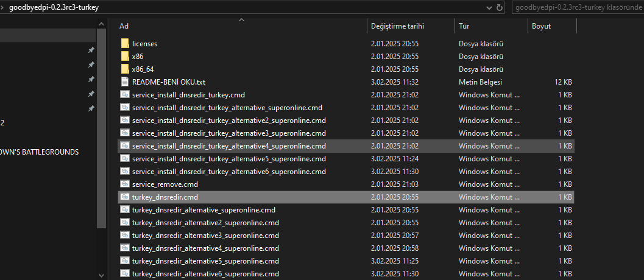
Task: Select turkey_dnsredir_alternative2_superonline.cmd file name
Action: pyautogui.click(x=206, y=223)
